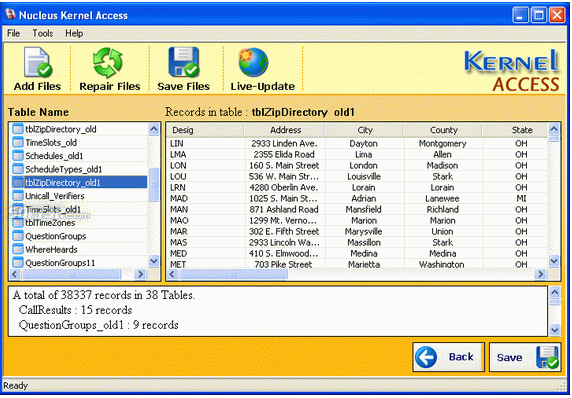Image resolution: width=572 pixels, height=398 pixels.
Task: Click the Save Files floppy disk icon
Action: [x=183, y=62]
